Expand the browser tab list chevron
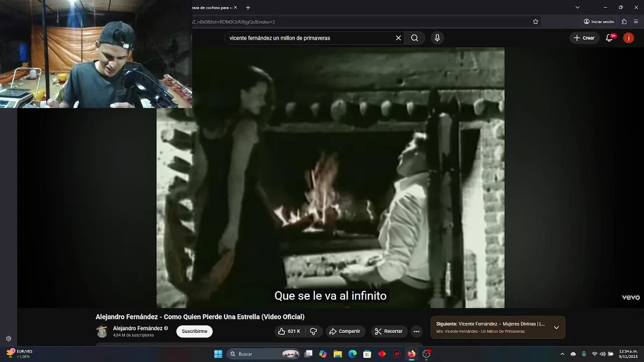 [578, 8]
